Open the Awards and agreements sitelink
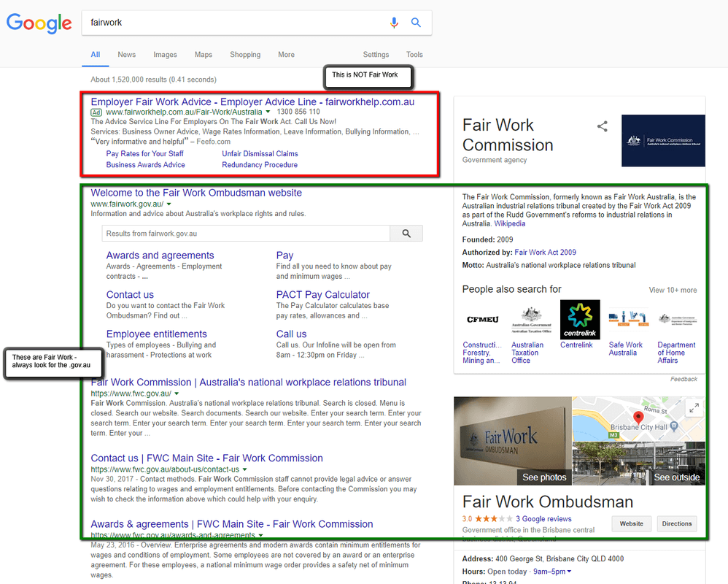The height and width of the screenshot is (584, 728). point(160,255)
